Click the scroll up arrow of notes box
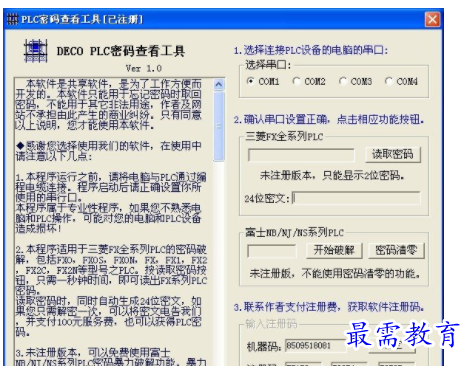This screenshot has width=468, height=366. click(219, 84)
